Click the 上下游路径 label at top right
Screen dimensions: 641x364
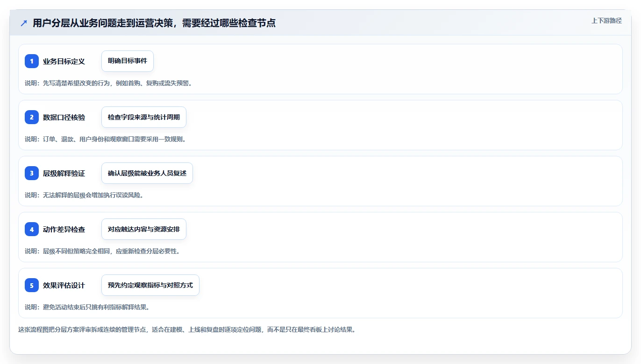coord(606,21)
